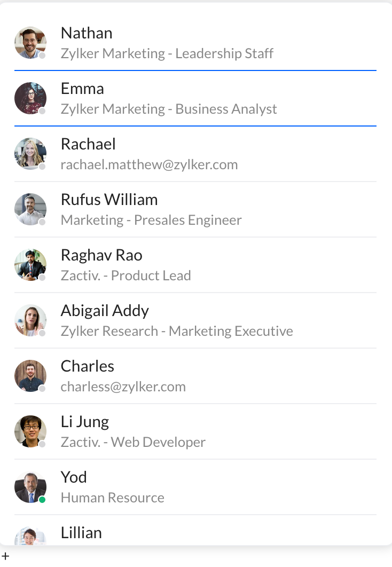Click Yod's profile avatar
Screen dimensions: 392x567
click(x=30, y=487)
